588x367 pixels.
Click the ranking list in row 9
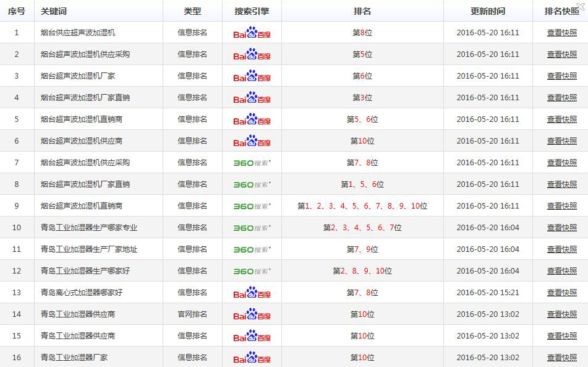pyautogui.click(x=362, y=206)
